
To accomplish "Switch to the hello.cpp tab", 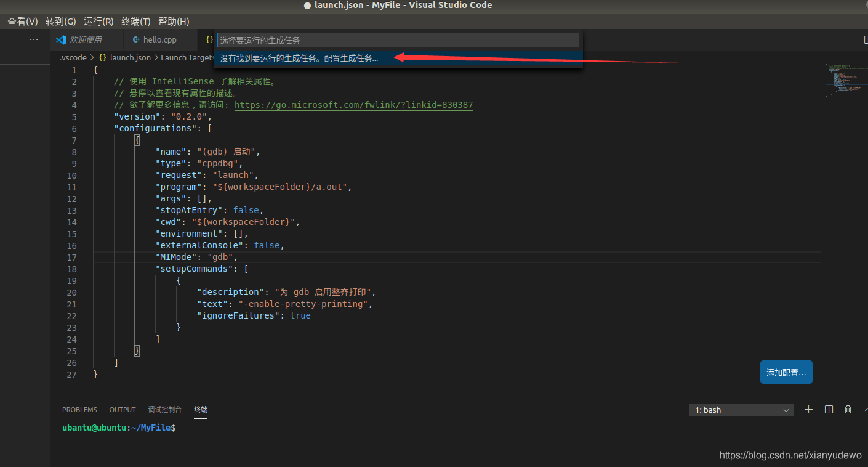I will tap(160, 39).
